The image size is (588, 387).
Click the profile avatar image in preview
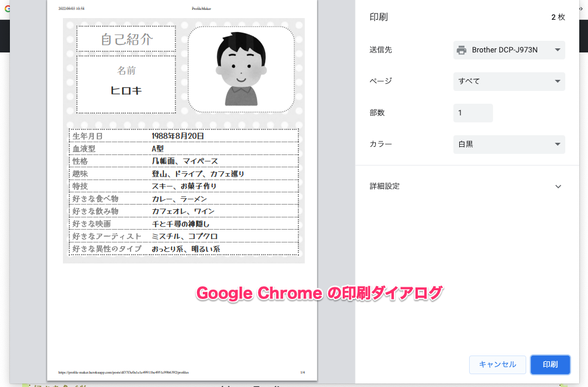click(241, 69)
